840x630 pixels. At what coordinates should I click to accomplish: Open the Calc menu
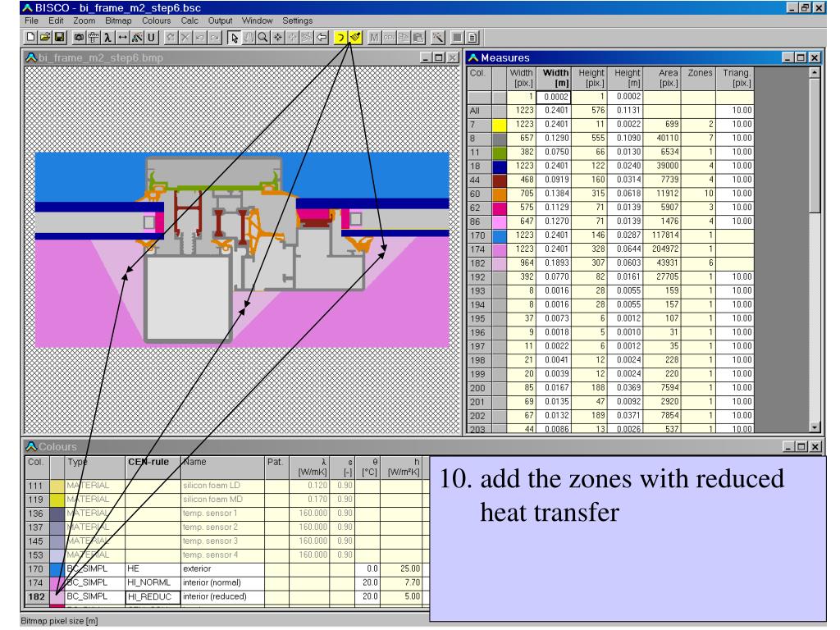coord(189,21)
